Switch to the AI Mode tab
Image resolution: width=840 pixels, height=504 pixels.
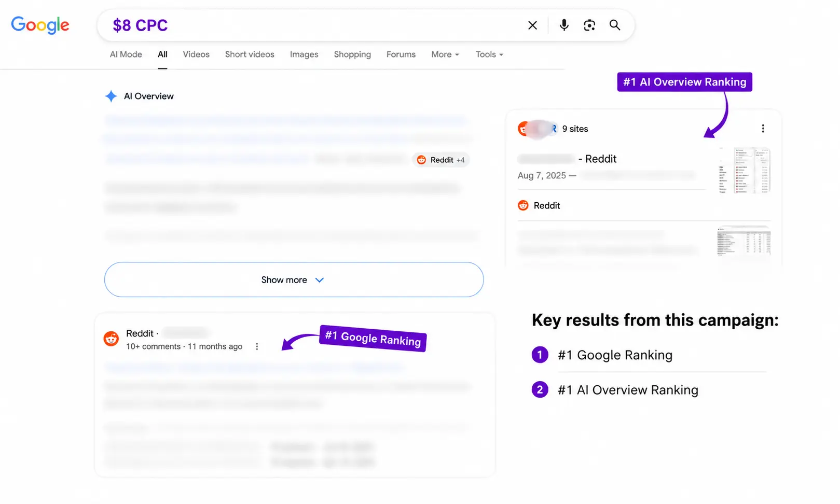point(126,54)
